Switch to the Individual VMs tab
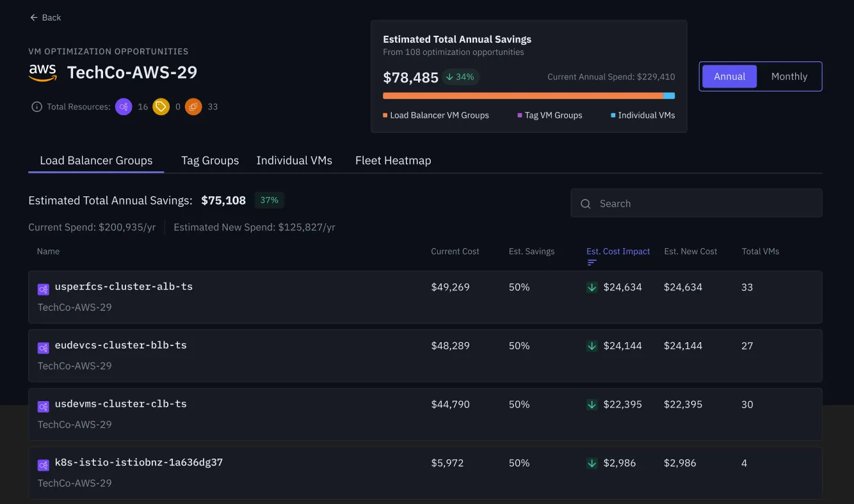The width and height of the screenshot is (854, 504). (x=294, y=161)
